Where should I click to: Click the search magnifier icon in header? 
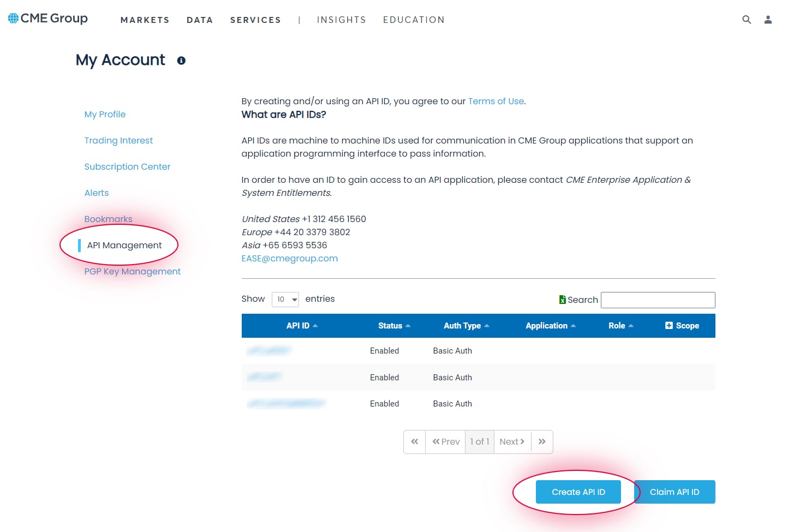(x=747, y=20)
